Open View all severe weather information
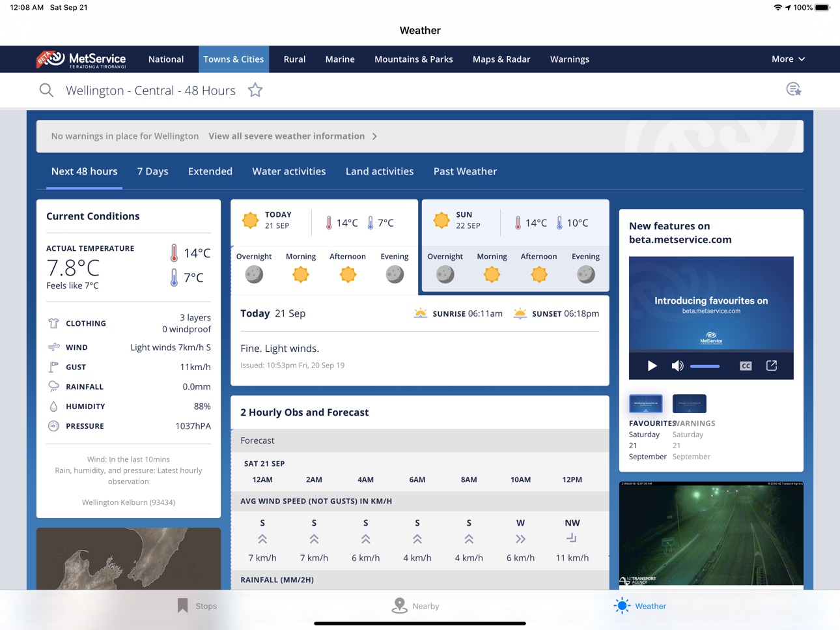Viewport: 840px width, 630px height. click(287, 136)
